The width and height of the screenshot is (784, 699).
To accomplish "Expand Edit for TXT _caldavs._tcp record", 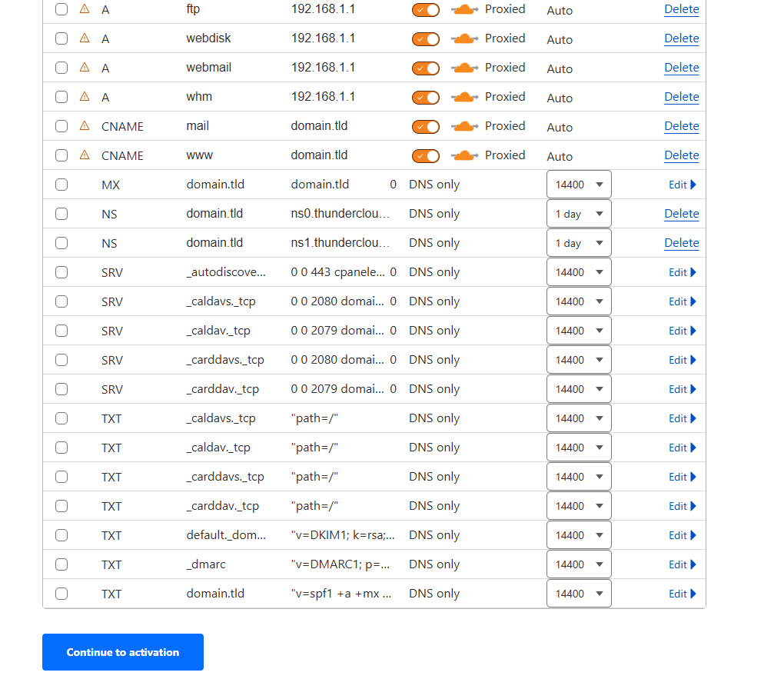I will click(683, 418).
